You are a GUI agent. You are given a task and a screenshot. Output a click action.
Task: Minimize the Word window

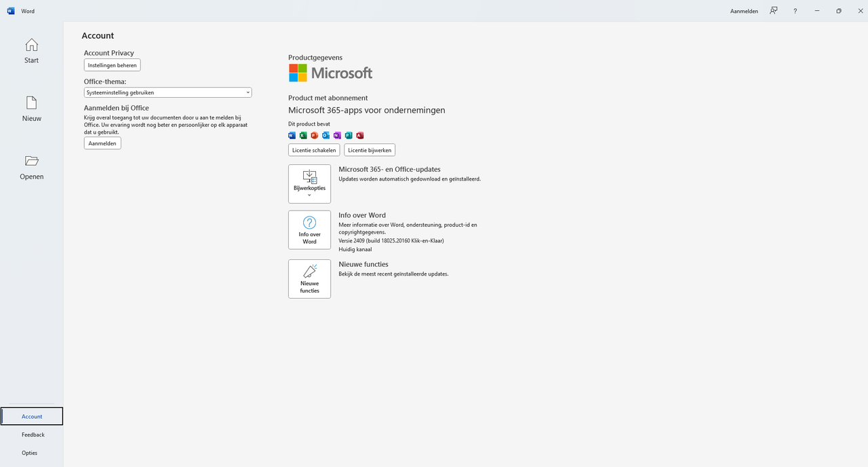[x=817, y=11]
